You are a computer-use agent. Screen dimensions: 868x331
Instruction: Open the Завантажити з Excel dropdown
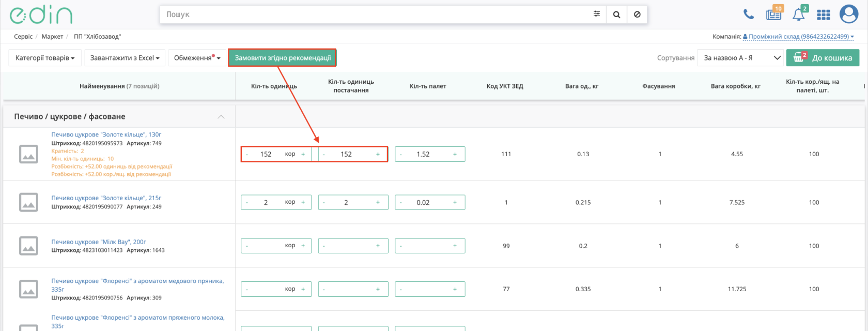click(x=125, y=58)
